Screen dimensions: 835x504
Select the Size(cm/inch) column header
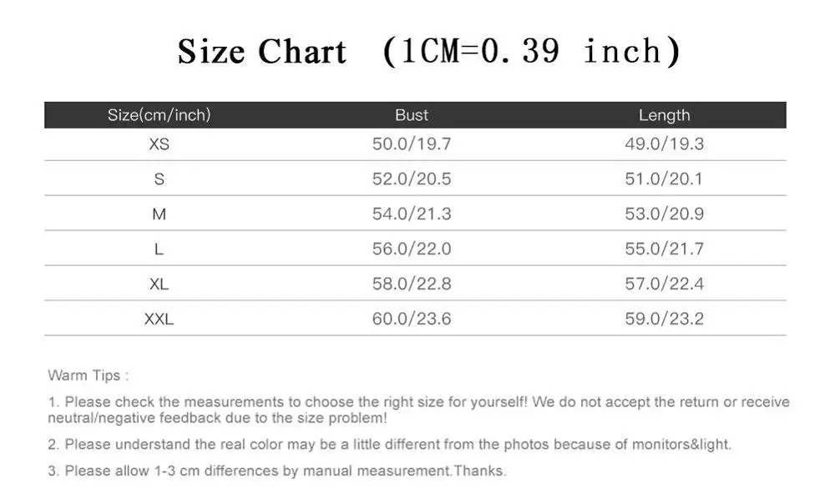[159, 115]
